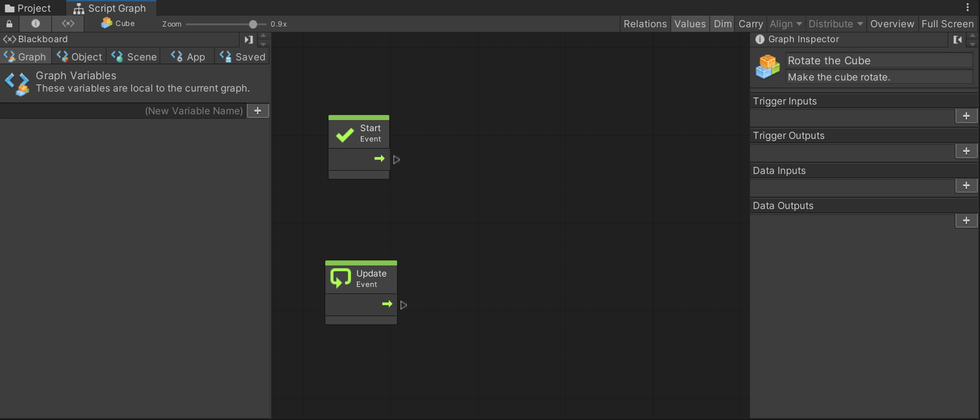This screenshot has width=980, height=420.
Task: Collapse the Graph Inspector panel icon
Action: 957,40
